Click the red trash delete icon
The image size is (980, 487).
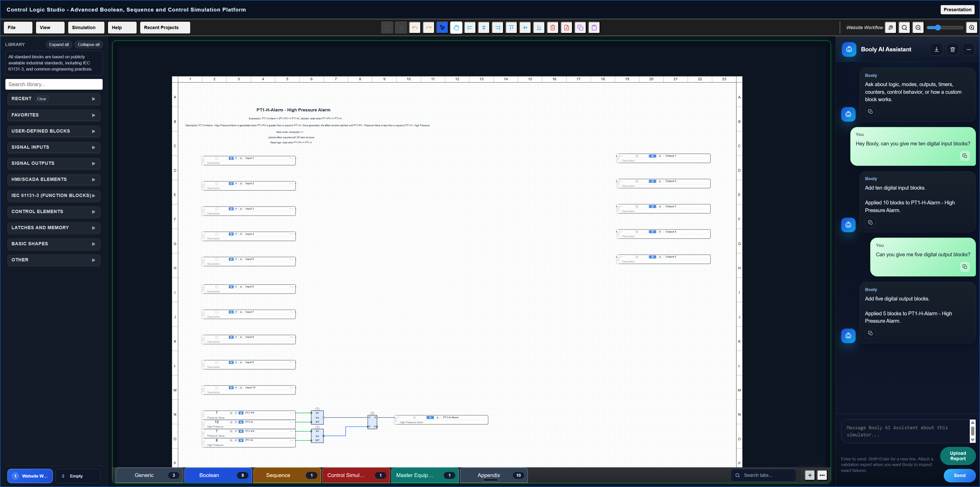pyautogui.click(x=553, y=27)
